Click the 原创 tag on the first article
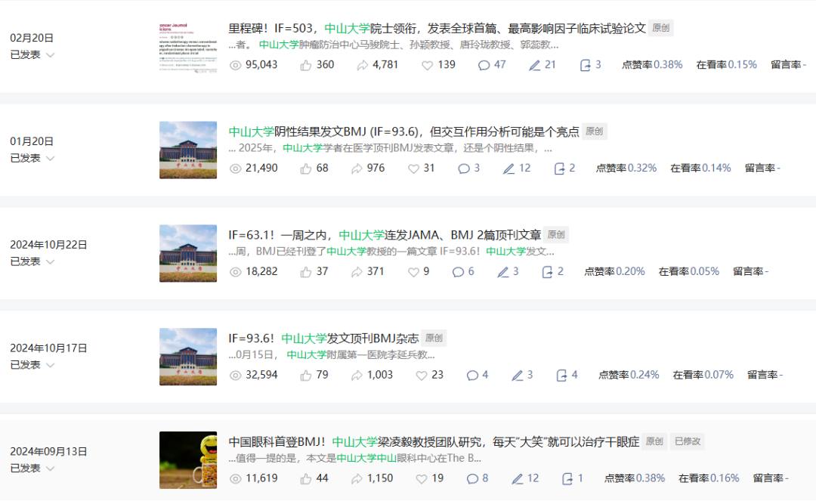 tap(660, 28)
